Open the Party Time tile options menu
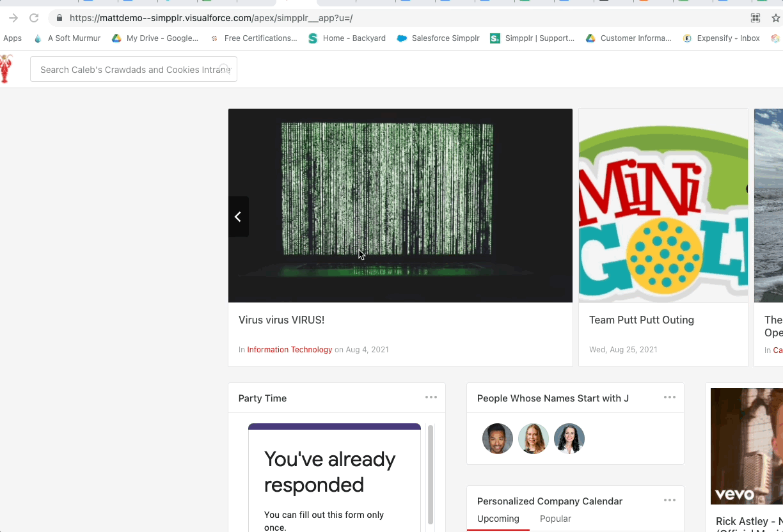This screenshot has width=783, height=532. pos(431,397)
